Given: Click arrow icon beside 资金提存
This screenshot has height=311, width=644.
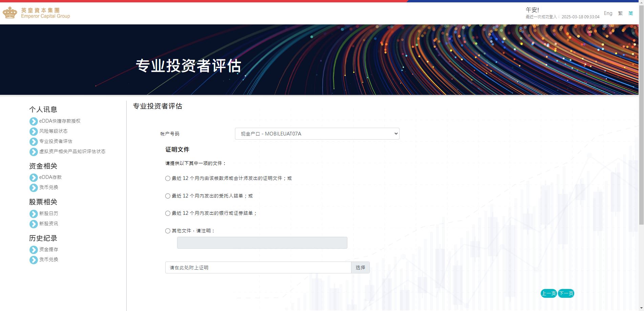Looking at the screenshot, I should (x=34, y=250).
